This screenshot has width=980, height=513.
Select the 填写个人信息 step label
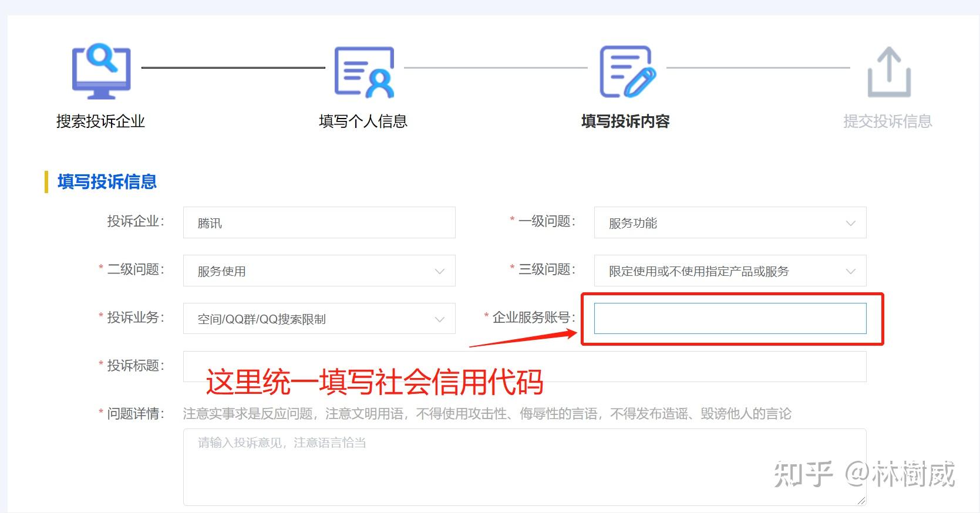[363, 122]
